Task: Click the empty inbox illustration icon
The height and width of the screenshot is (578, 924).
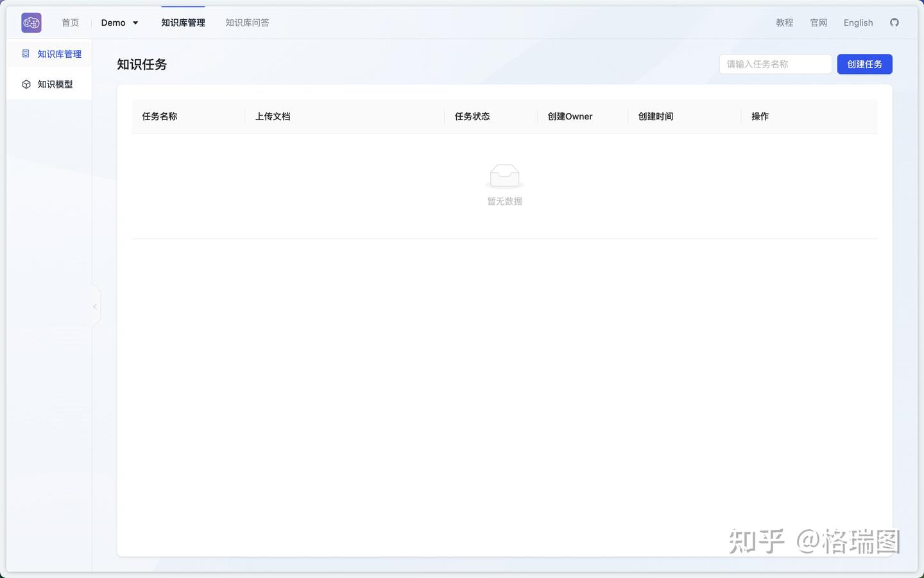Action: [x=504, y=175]
